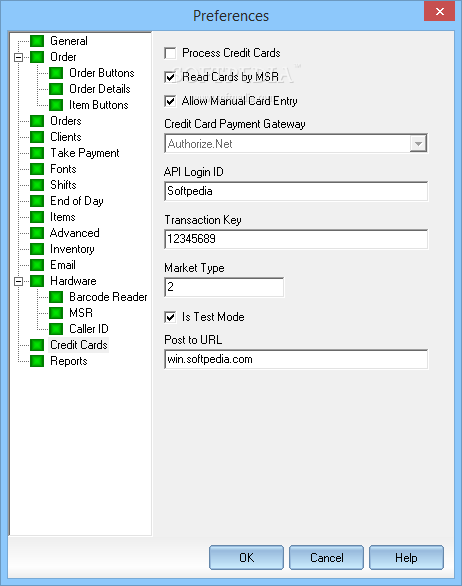Click the green icon next to Fonts
Screen dimensions: 462x586
[x=37, y=169]
